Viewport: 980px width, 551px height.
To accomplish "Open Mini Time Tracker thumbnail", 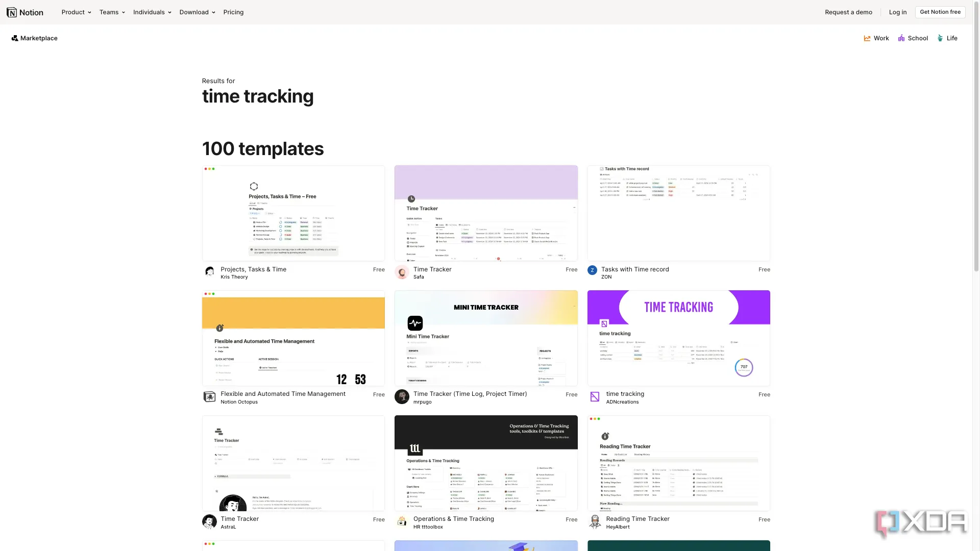I will (486, 338).
